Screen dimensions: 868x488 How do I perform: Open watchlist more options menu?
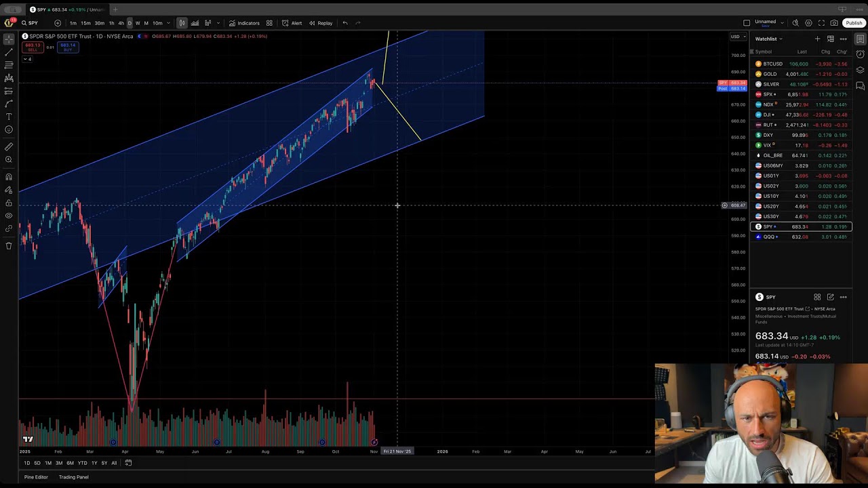click(x=843, y=39)
